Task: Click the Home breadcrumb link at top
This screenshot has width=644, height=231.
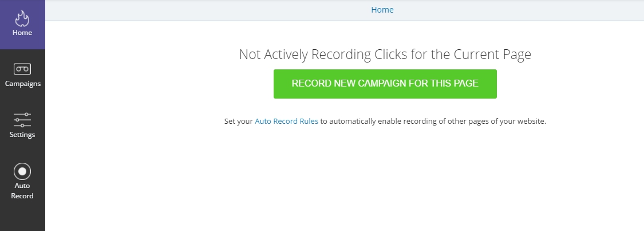Action: coord(382,10)
